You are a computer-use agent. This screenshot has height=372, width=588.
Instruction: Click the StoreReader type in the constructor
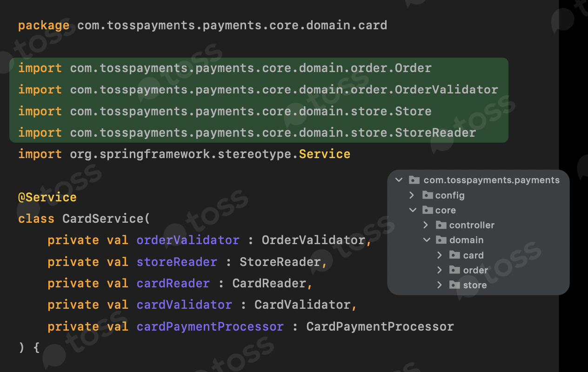click(280, 261)
